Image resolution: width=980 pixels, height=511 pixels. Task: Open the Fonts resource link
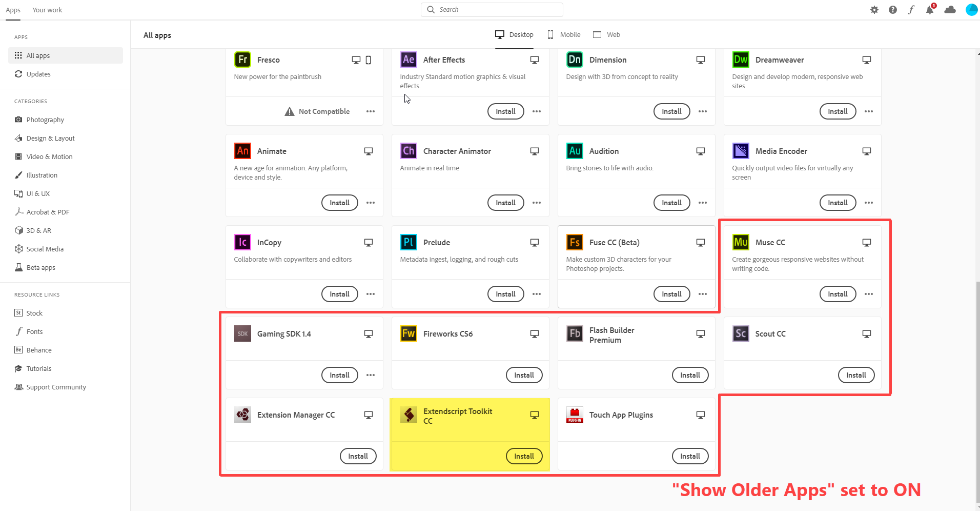point(34,331)
